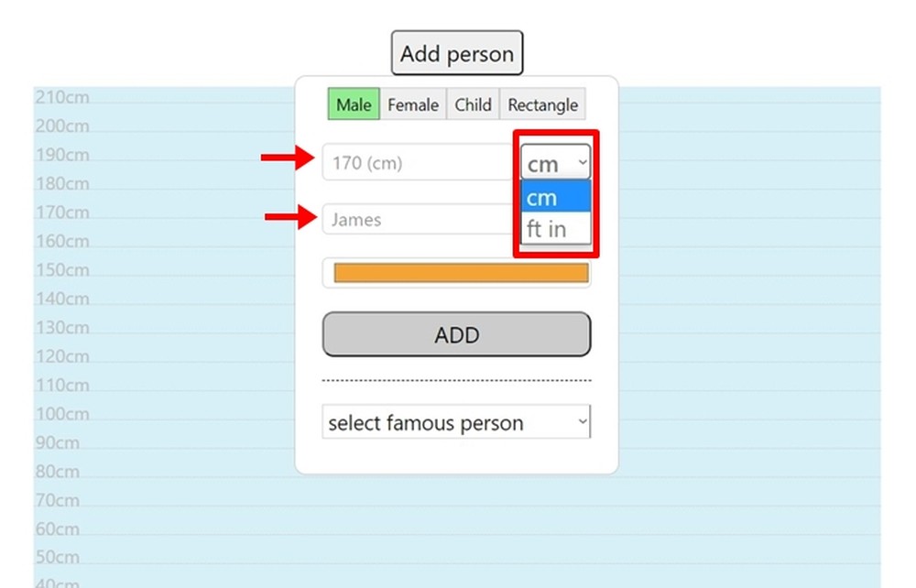Switch to the Female person type tab

pyautogui.click(x=412, y=104)
